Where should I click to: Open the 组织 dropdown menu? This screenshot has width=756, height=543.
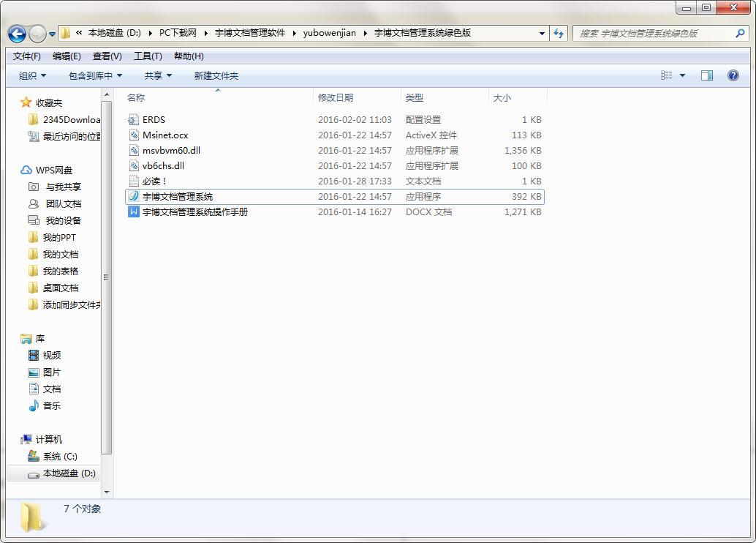point(32,75)
